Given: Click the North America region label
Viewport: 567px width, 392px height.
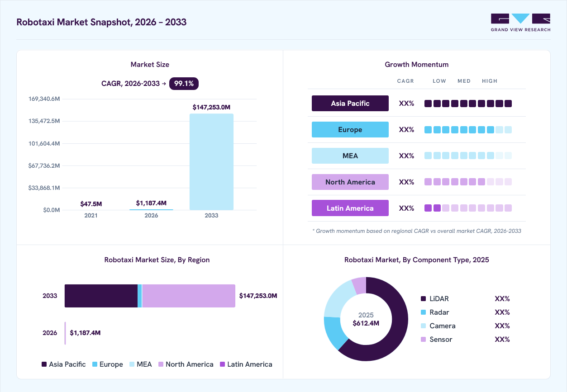Looking at the screenshot, I should point(350,182).
